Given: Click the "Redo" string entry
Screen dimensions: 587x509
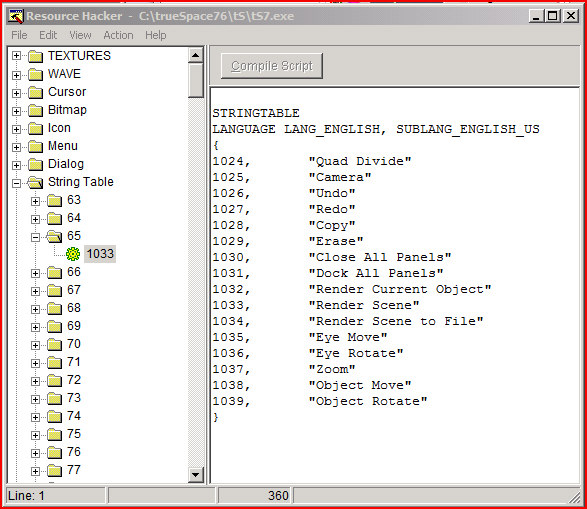Looking at the screenshot, I should 332,209.
